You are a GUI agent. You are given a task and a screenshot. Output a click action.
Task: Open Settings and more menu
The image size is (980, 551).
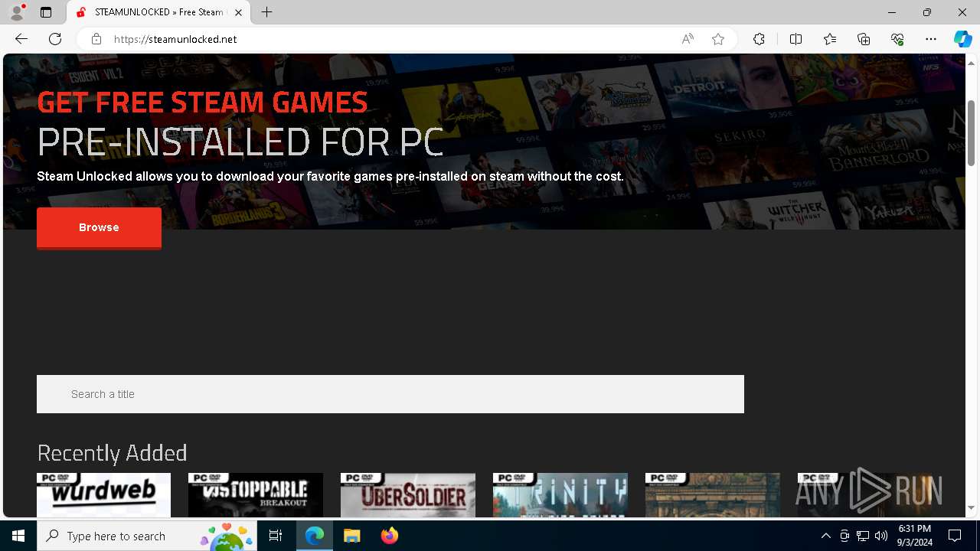point(931,39)
